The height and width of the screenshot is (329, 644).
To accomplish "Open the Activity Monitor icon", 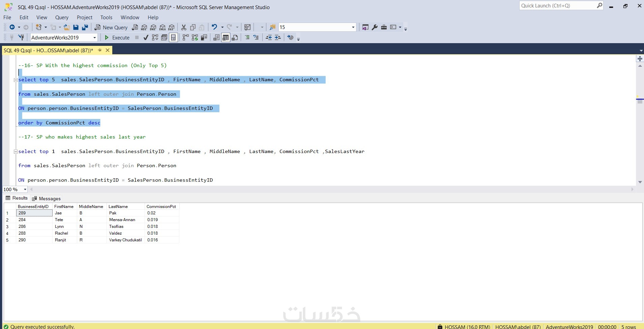I will pos(247,27).
